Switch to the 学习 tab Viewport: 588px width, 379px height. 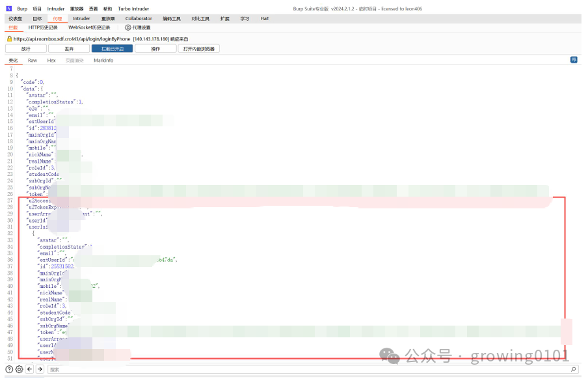(245, 18)
